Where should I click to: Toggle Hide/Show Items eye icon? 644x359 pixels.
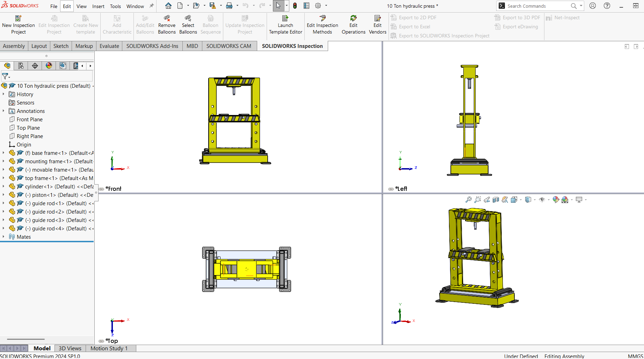(542, 200)
